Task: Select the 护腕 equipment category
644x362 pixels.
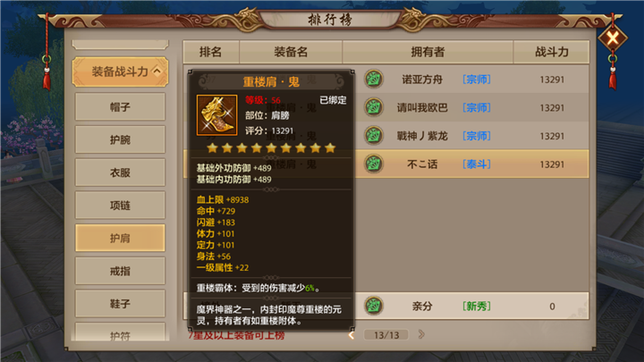Action: point(120,139)
